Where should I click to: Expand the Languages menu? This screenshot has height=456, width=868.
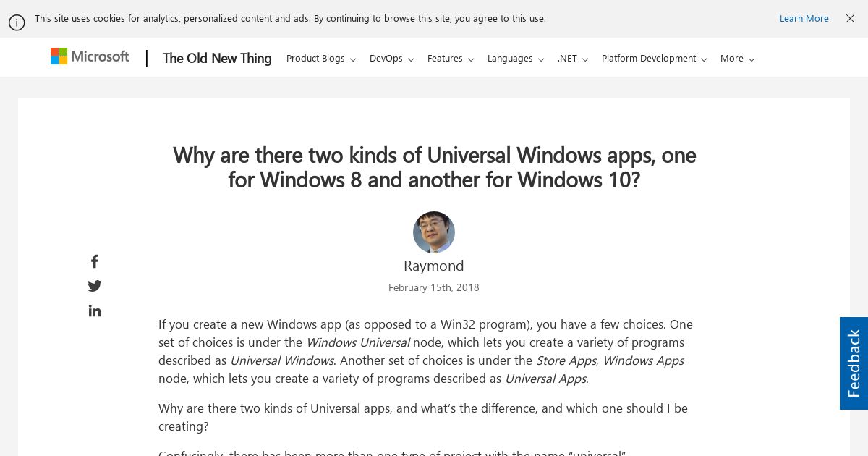[x=516, y=59]
